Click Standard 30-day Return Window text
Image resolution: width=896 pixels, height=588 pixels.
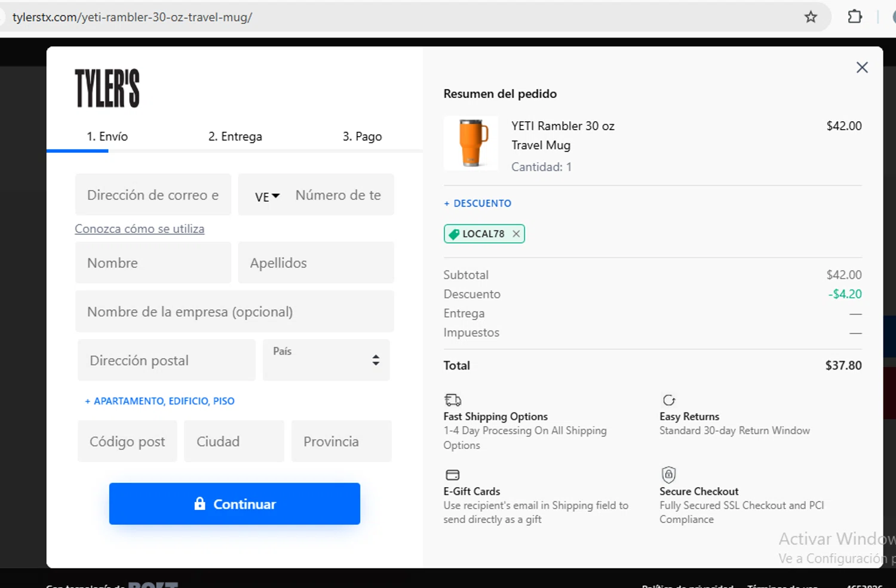click(735, 430)
